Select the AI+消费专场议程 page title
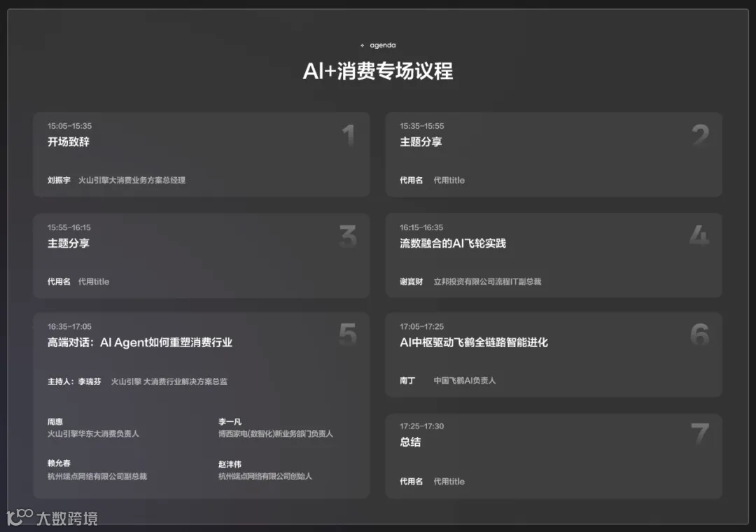Viewport: 756px width, 532px height. tap(378, 71)
